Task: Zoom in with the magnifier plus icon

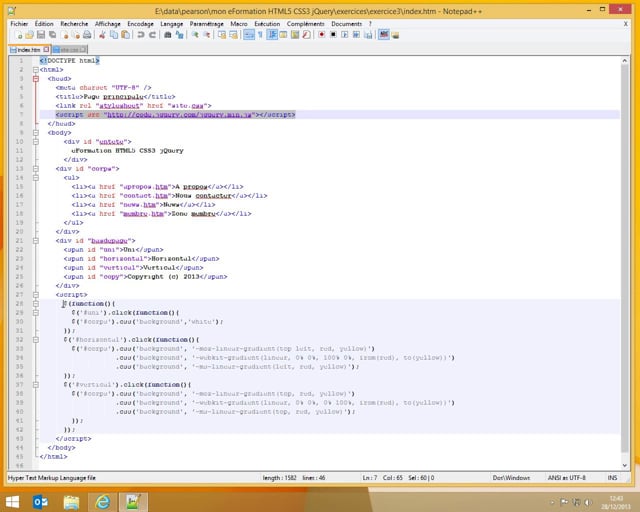Action: coord(195,35)
